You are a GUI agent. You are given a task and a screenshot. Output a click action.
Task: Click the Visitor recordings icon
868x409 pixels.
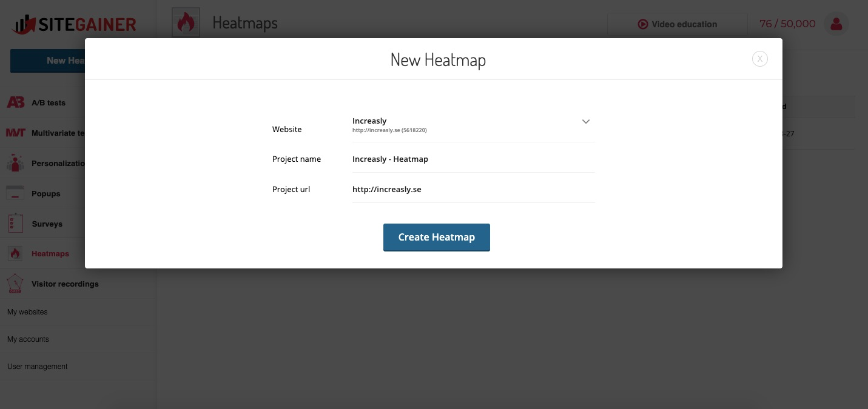(15, 284)
